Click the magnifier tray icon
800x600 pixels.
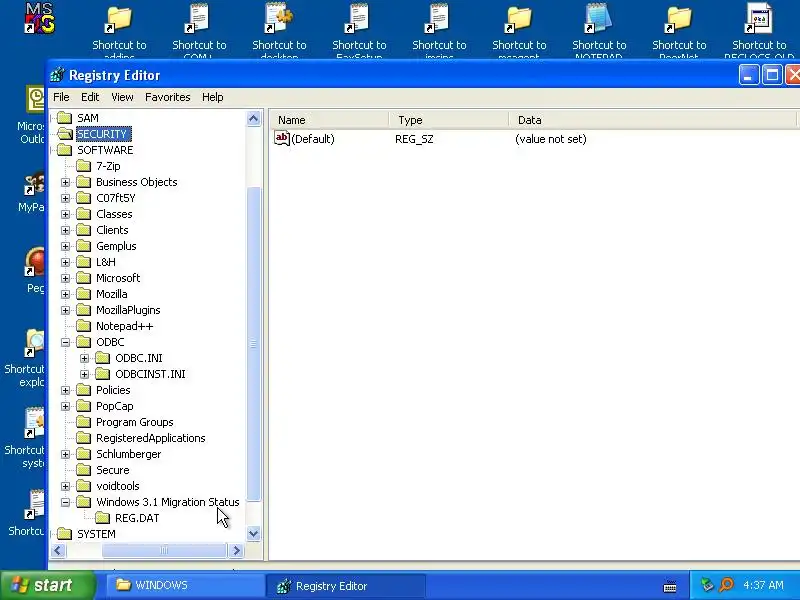726,585
